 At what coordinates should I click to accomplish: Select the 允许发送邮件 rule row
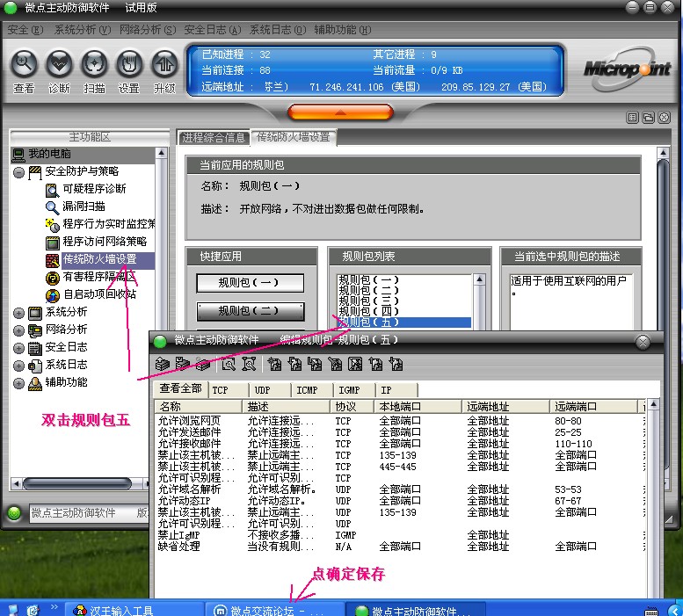400,432
